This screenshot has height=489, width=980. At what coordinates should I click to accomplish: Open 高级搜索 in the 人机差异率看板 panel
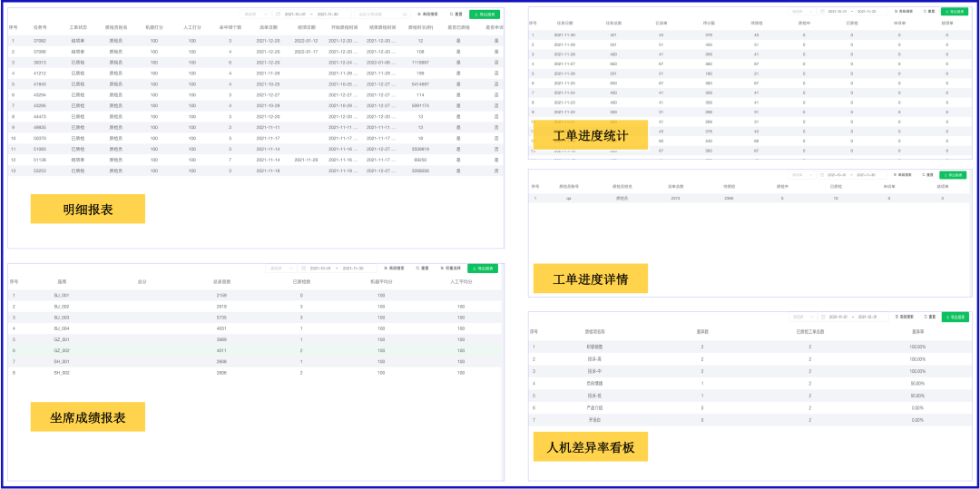pyautogui.click(x=904, y=317)
